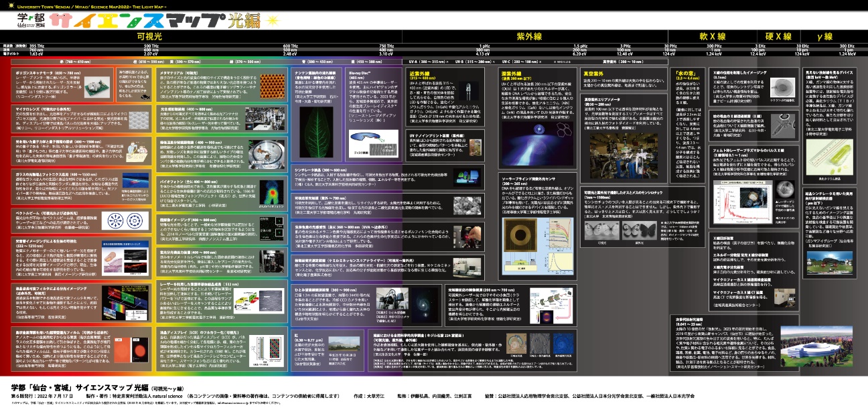This screenshot has width=868, height=410.
Task: Select the 可視光 section header
Action: [149, 35]
